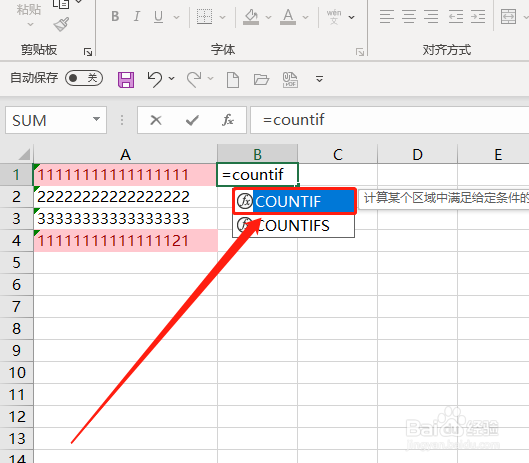
Task: Open font settings dialog launcher
Action: 360,52
